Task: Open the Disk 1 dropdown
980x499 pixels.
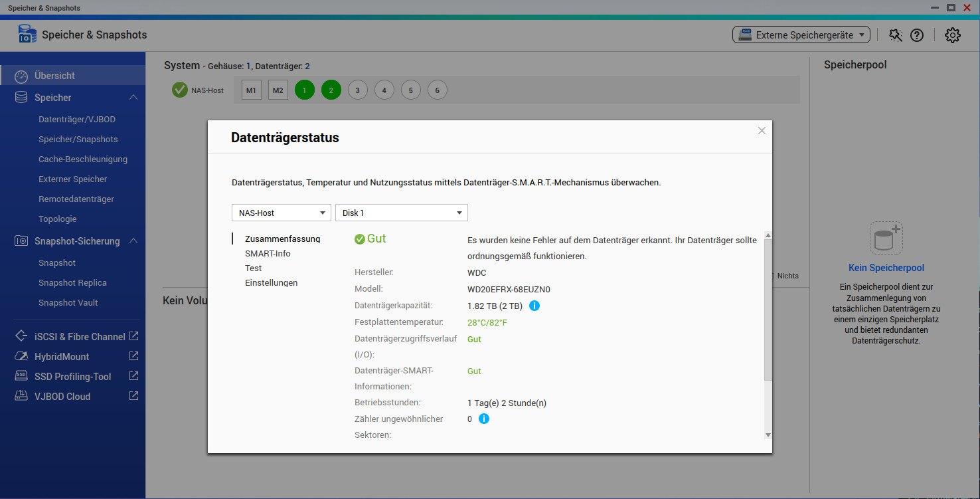Action: point(401,213)
